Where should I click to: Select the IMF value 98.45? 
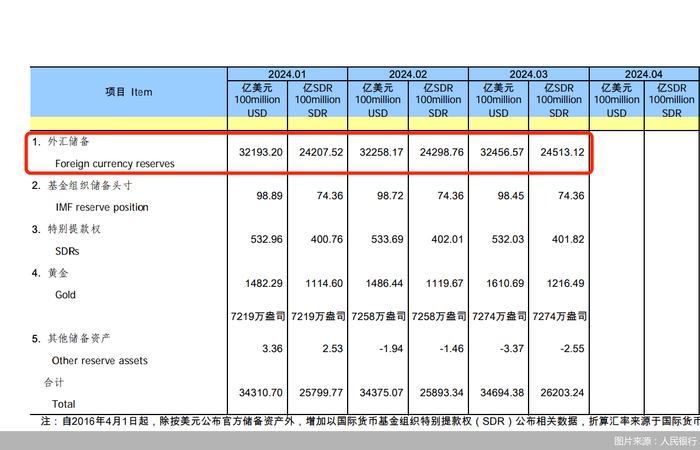tap(511, 196)
